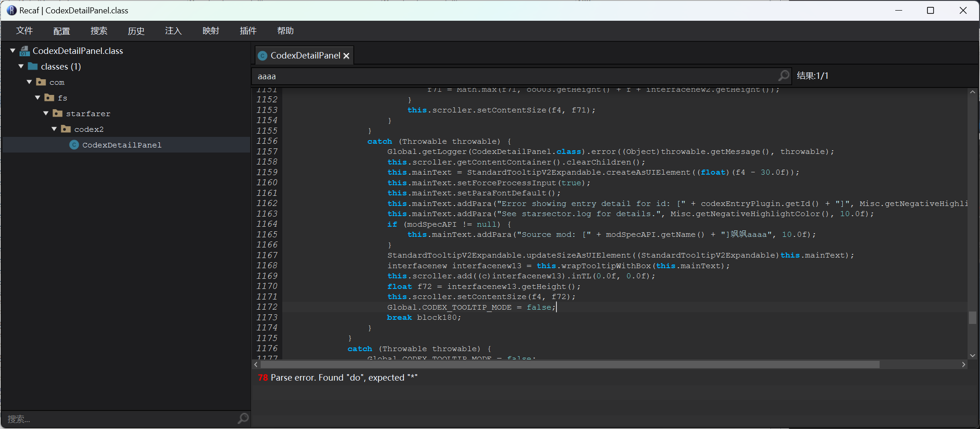Collapse the com package tree arrow

click(x=29, y=82)
